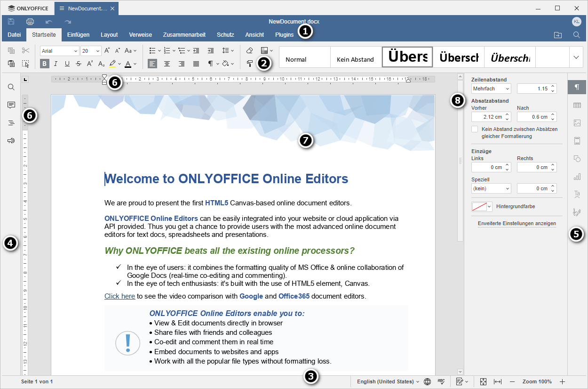The height and width of the screenshot is (389, 588).
Task: Toggle Underline formatting
Action: click(67, 64)
